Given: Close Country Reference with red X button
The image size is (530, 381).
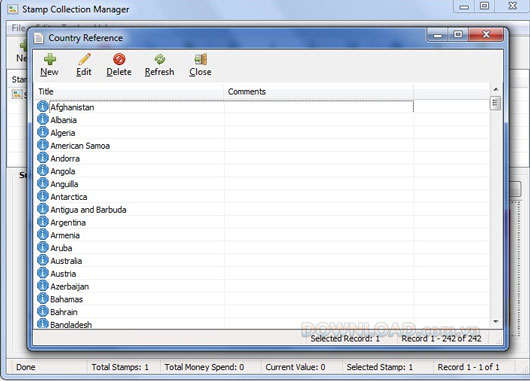Looking at the screenshot, I should click(486, 35).
